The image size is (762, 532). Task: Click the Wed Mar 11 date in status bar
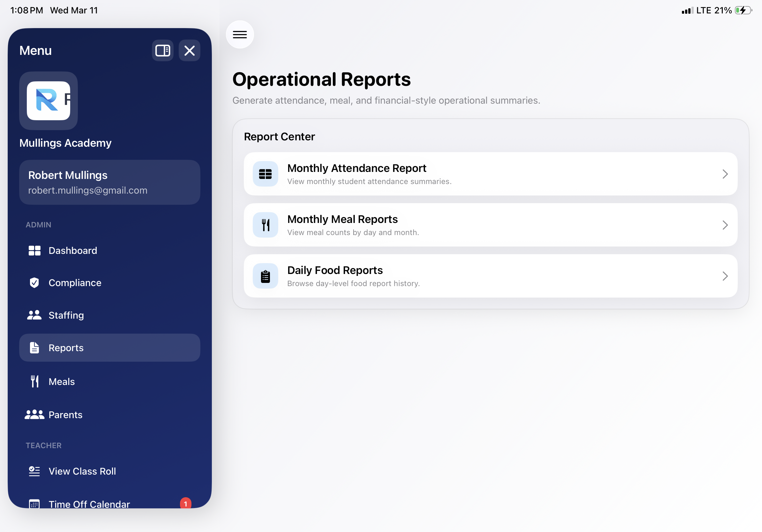tap(74, 10)
